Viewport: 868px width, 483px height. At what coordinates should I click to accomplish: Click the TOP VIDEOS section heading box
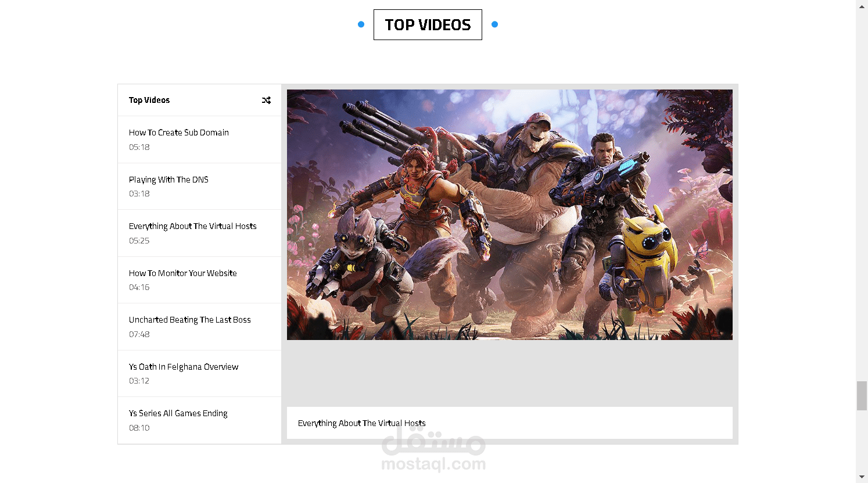point(428,24)
